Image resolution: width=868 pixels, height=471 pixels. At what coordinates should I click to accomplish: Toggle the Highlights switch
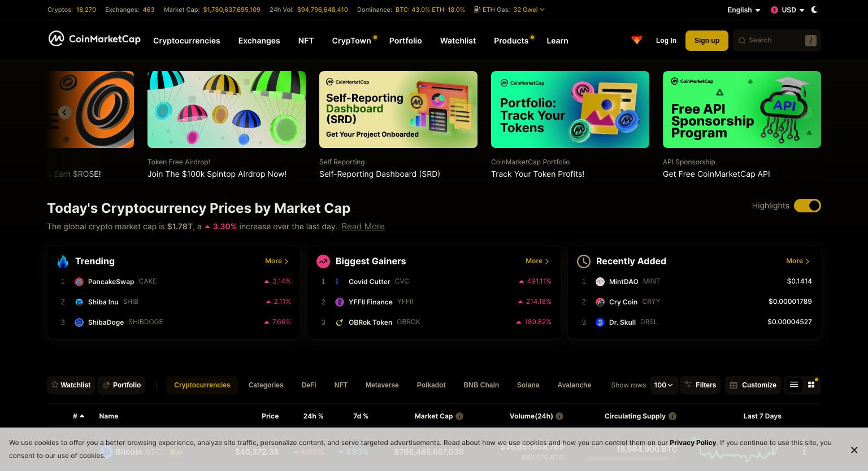[x=808, y=206]
